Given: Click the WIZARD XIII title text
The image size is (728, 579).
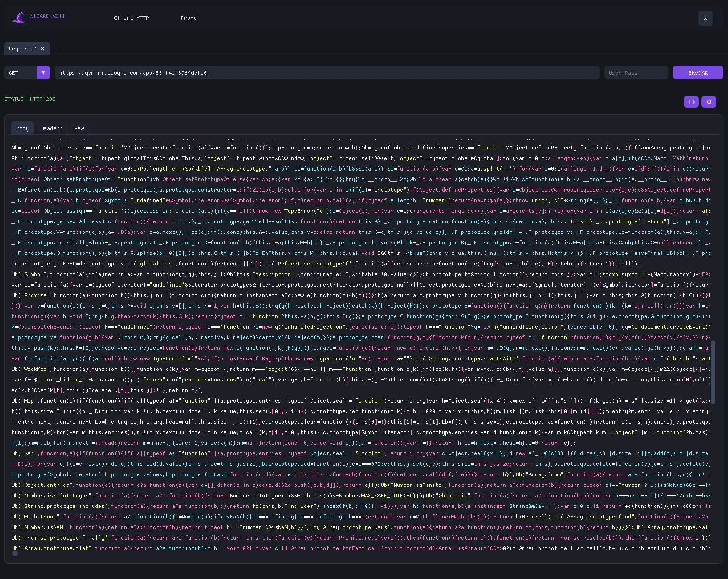Looking at the screenshot, I should pos(47,16).
